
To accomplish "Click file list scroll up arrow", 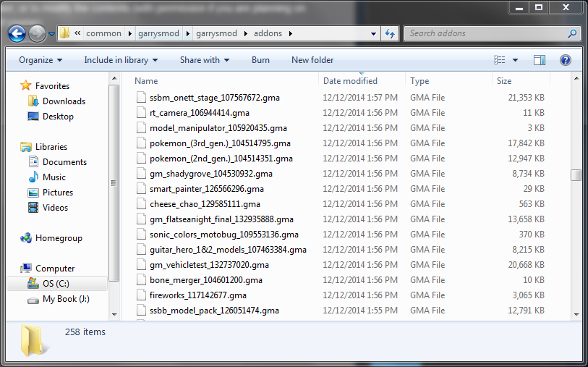I will (576, 78).
